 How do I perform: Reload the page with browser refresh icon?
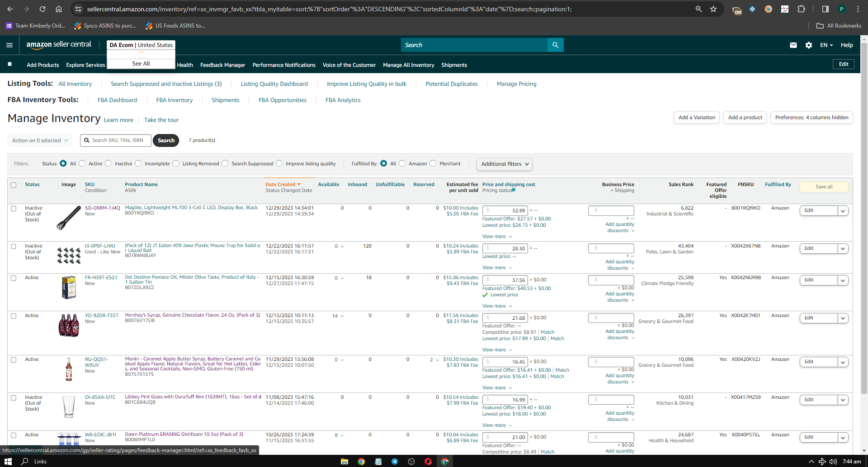tap(42, 9)
